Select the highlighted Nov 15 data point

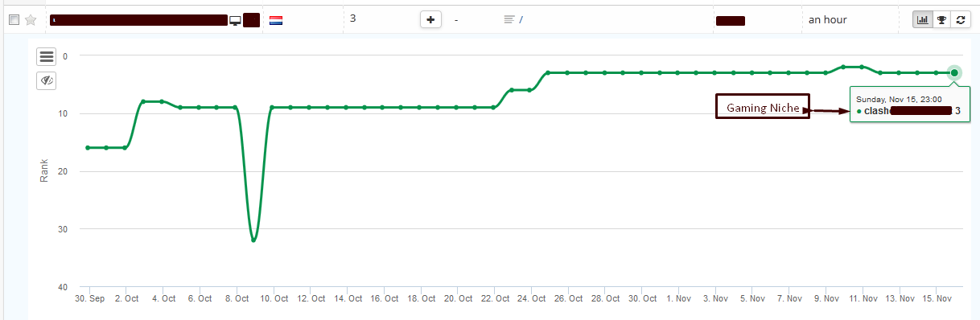(x=954, y=72)
